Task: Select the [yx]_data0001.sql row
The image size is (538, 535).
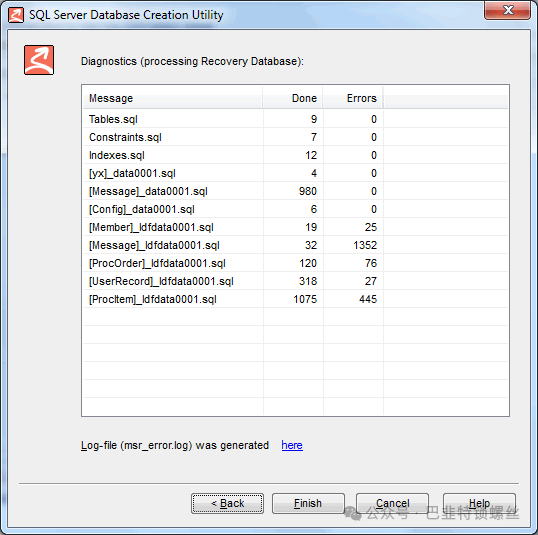Action: coord(295,173)
